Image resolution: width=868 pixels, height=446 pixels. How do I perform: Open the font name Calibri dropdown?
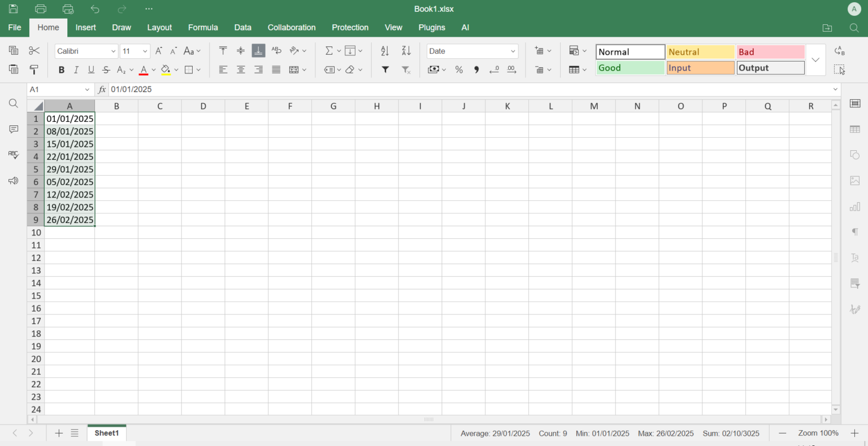click(x=86, y=51)
